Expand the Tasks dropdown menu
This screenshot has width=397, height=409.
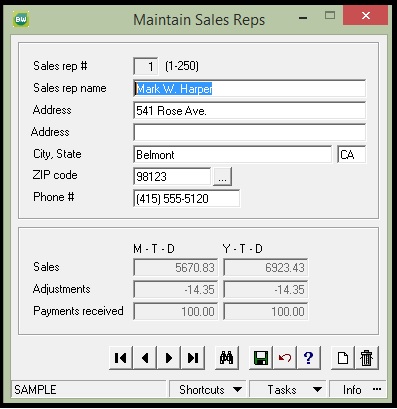pyautogui.click(x=288, y=389)
